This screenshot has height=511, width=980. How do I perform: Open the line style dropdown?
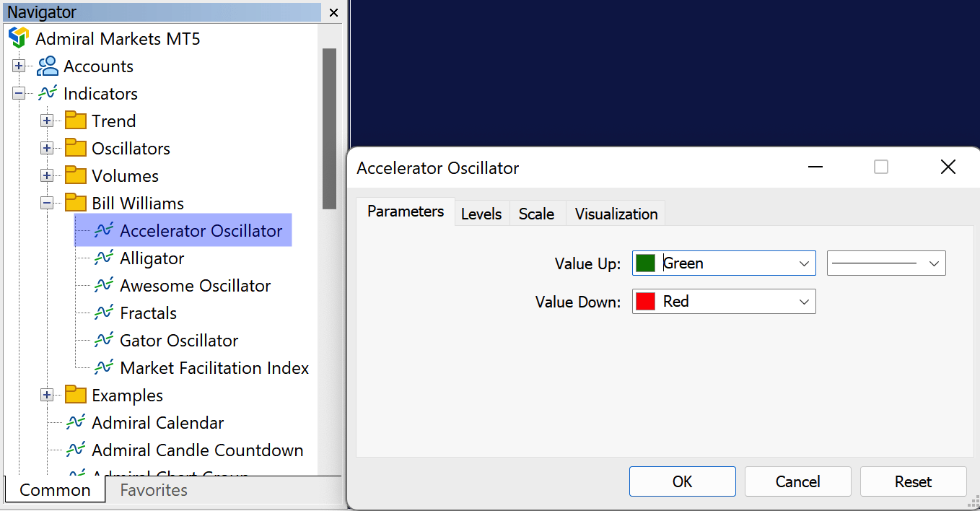pyautogui.click(x=886, y=263)
